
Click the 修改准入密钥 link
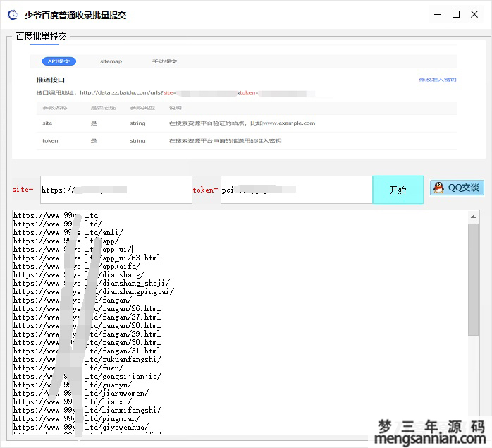(x=438, y=80)
